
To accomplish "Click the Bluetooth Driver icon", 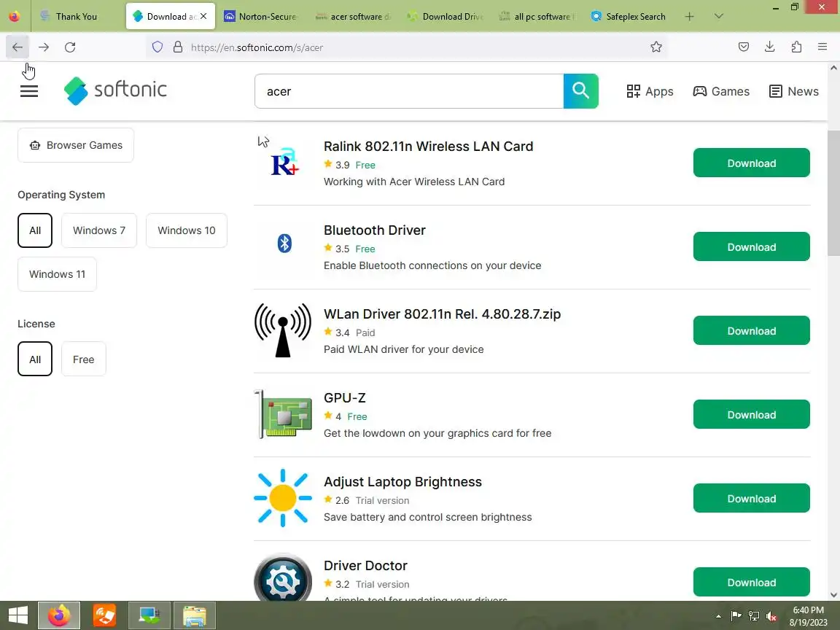I will pos(284,244).
